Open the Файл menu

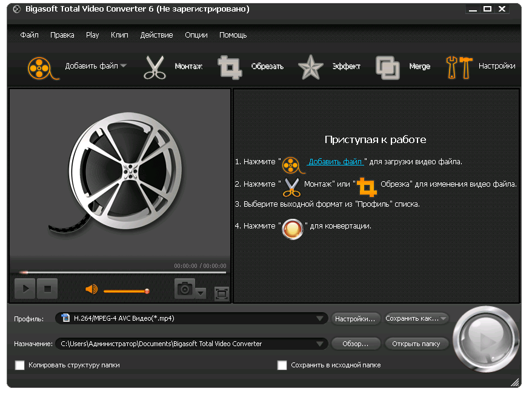[x=29, y=35]
